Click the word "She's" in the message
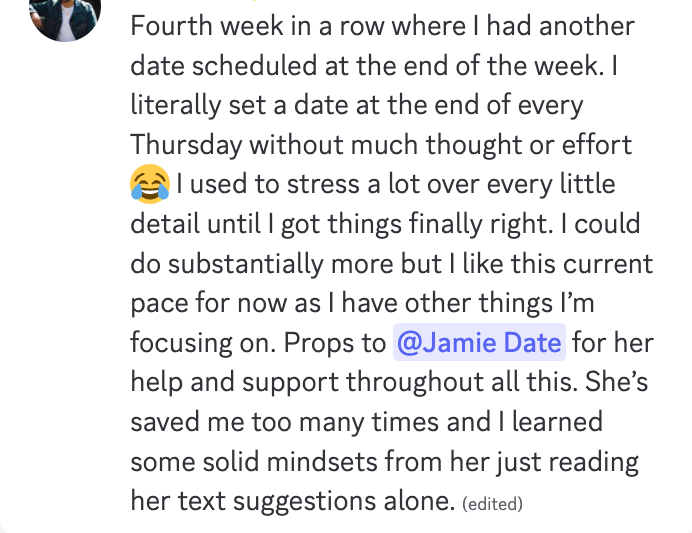This screenshot has height=533, width=692. click(616, 382)
